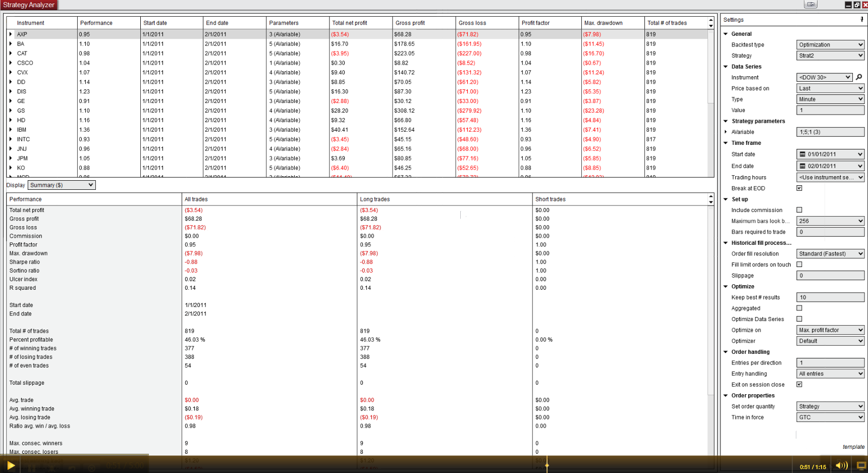Click the Short trades column header

tap(620, 199)
